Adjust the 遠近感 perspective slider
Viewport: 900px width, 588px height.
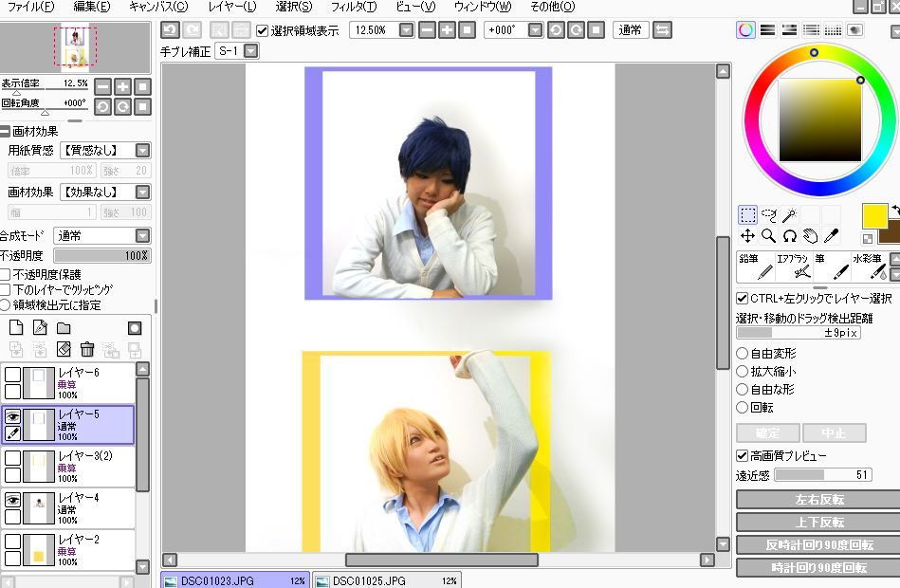click(822, 474)
